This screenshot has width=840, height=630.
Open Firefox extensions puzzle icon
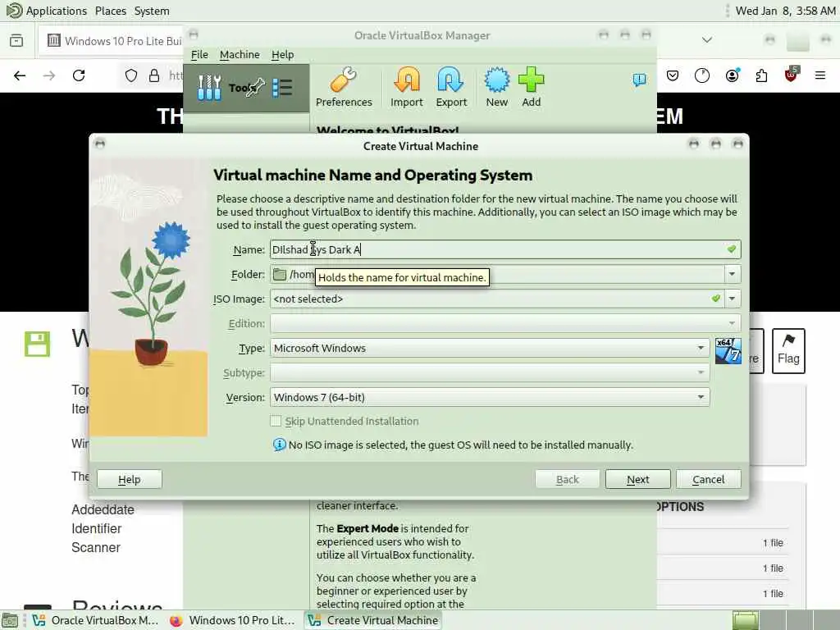761,75
